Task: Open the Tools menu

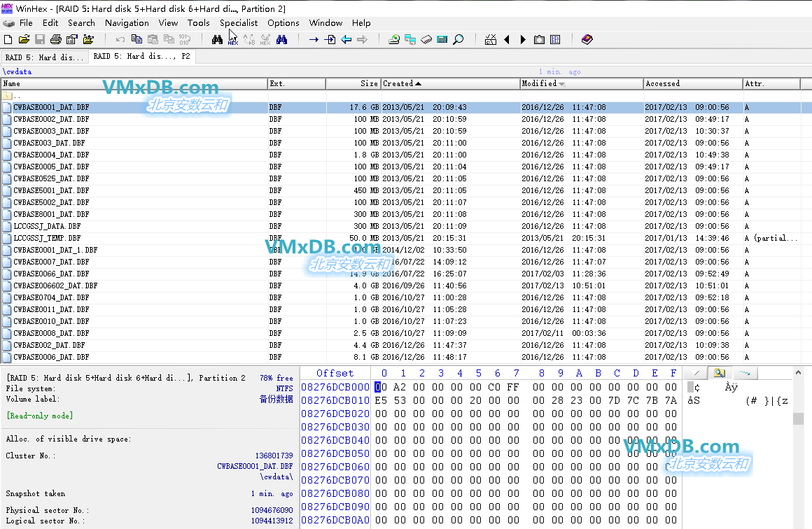Action: coord(198,23)
